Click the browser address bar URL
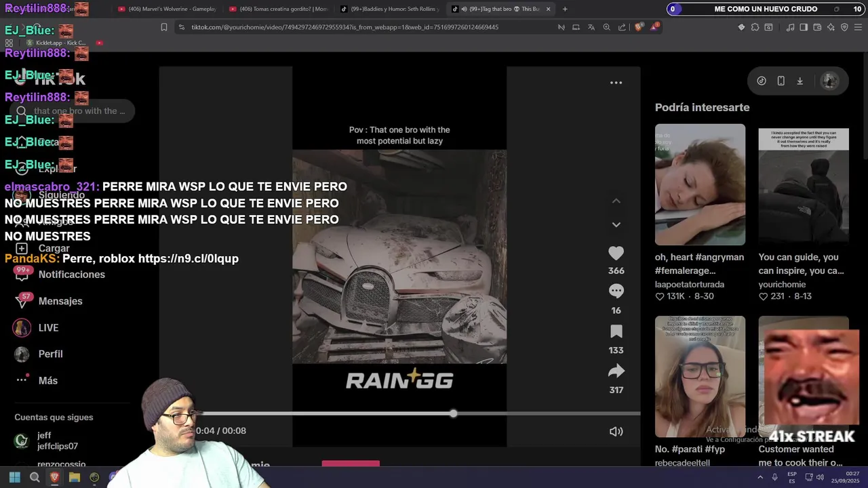This screenshot has width=868, height=488. click(345, 27)
